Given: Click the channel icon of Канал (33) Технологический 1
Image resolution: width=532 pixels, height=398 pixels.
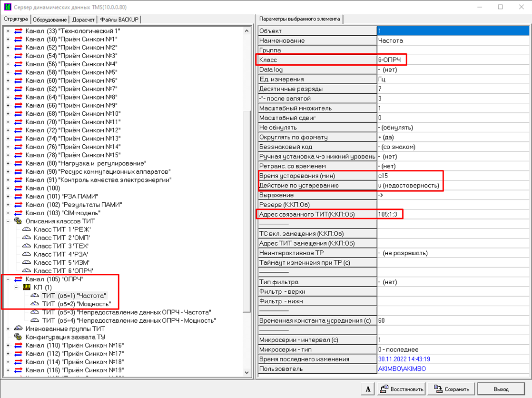Looking at the screenshot, I should tap(19, 31).
